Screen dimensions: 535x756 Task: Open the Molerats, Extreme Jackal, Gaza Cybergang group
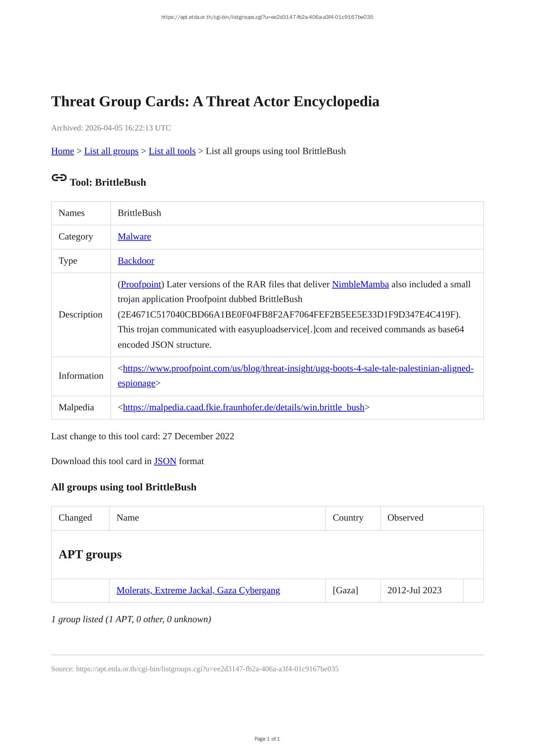(198, 590)
